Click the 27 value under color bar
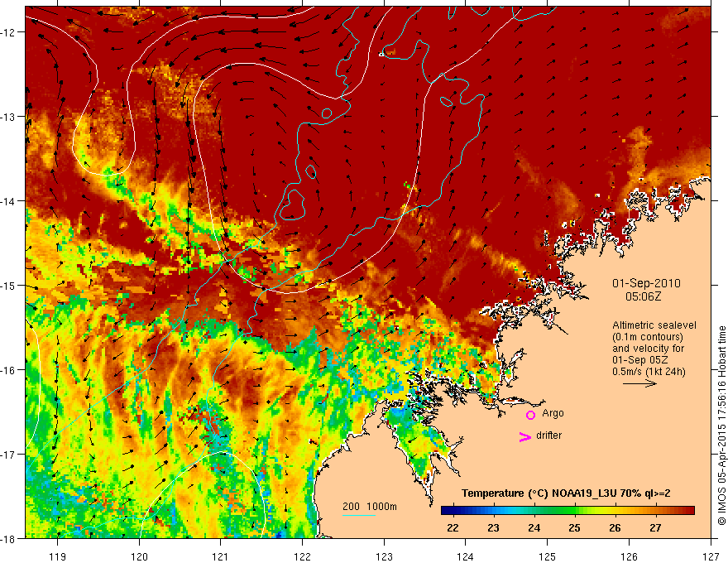 pos(655,528)
